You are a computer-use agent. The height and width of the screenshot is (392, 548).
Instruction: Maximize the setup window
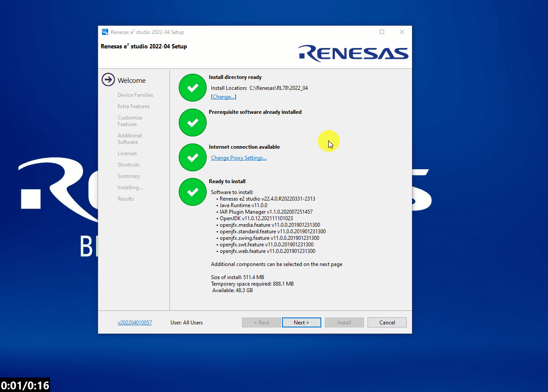click(x=382, y=32)
